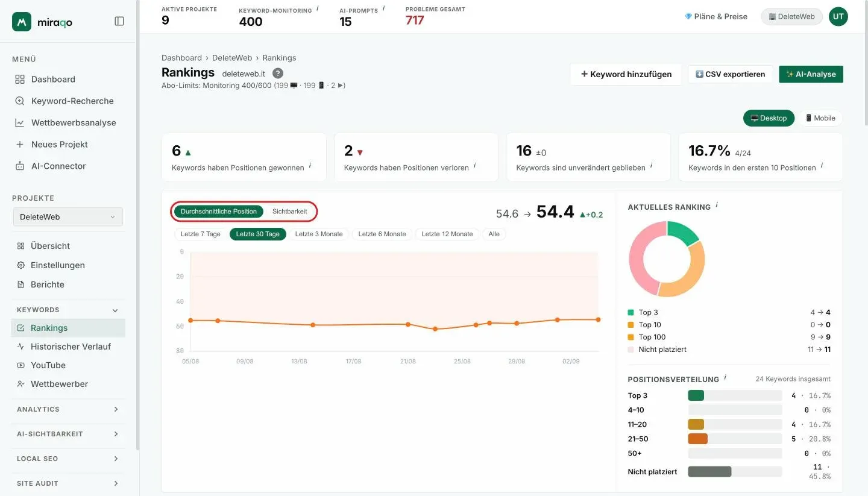
Task: Select Sichtbarkeit chart mode
Action: point(290,212)
